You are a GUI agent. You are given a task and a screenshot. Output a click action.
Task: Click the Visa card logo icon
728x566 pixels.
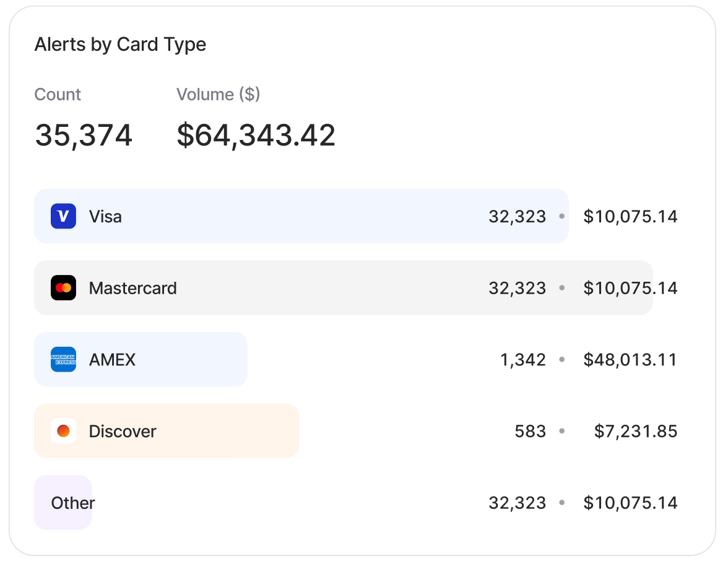(63, 216)
